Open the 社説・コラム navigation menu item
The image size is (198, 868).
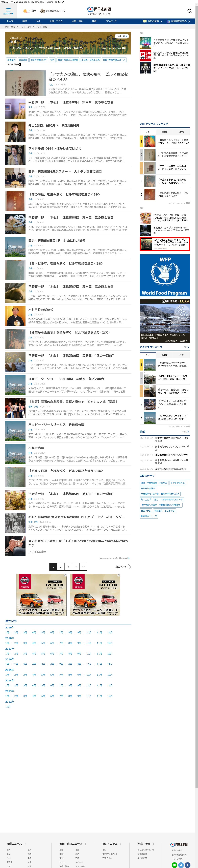pyautogui.click(x=56, y=21)
